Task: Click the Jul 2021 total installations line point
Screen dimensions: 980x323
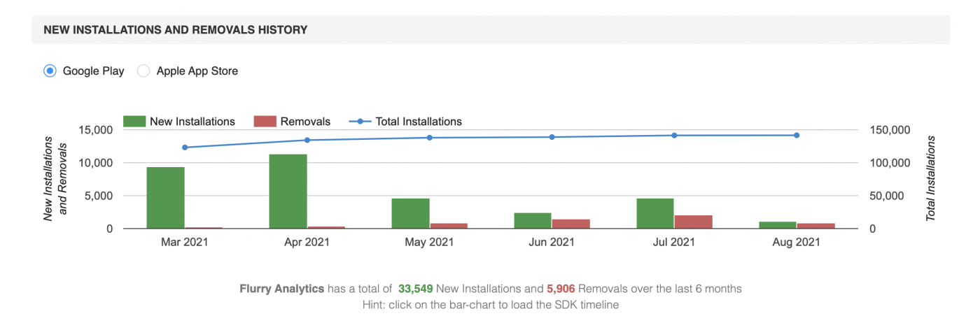Action: (x=674, y=135)
